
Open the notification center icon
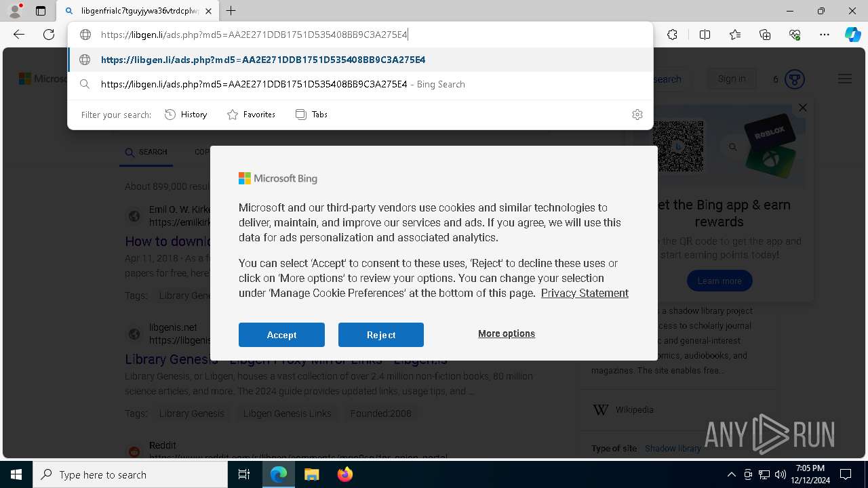point(846,474)
